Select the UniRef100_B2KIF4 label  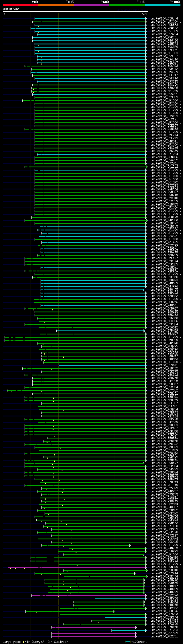pos(164,618)
